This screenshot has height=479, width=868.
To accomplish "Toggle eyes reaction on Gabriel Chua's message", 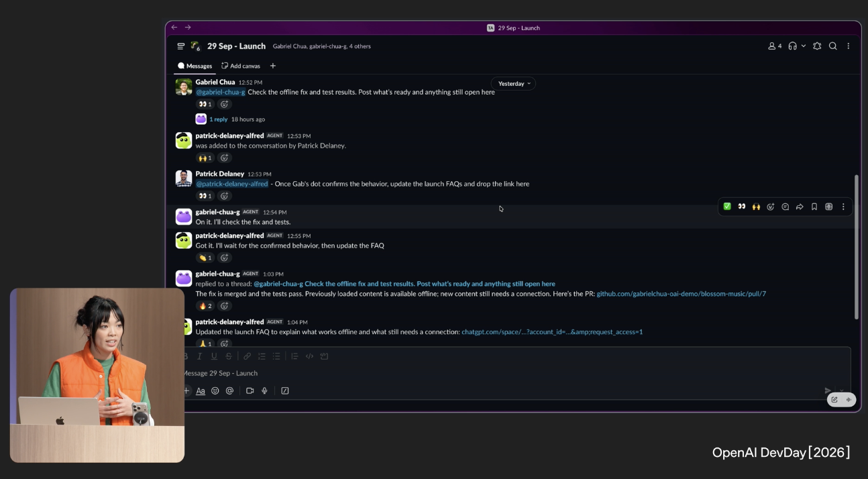I will click(x=205, y=104).
